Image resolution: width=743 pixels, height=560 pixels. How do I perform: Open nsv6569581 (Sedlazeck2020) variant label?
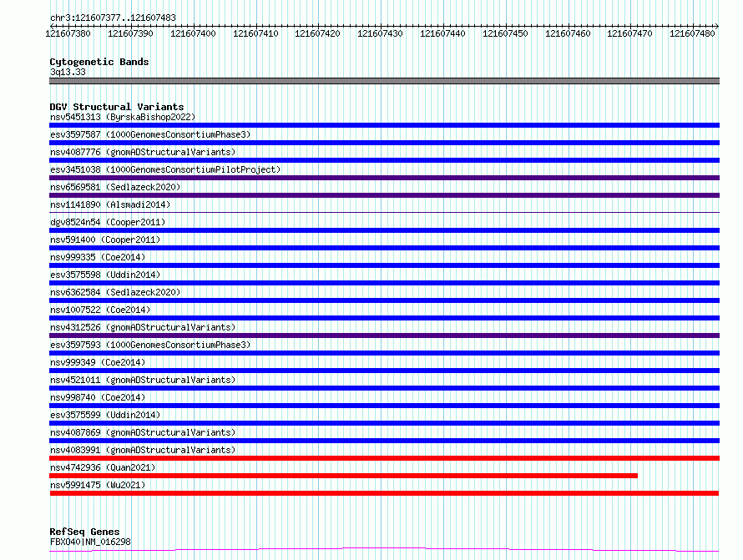pyautogui.click(x=115, y=187)
